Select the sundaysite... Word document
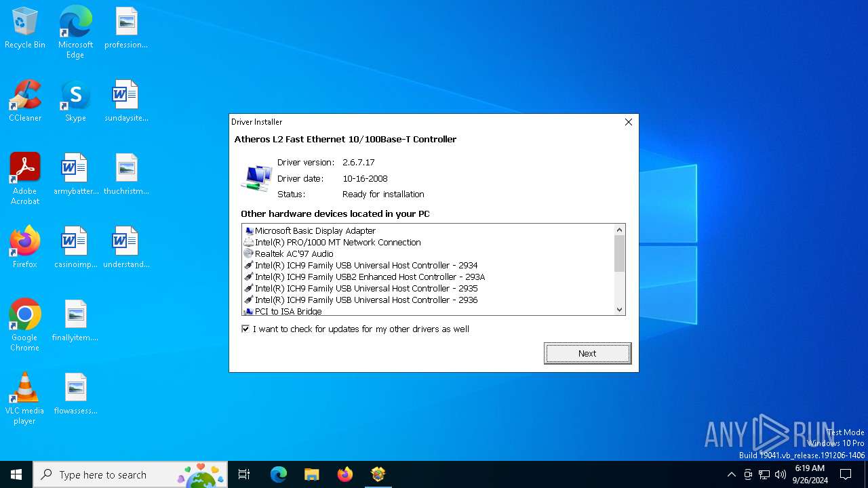The width and height of the screenshot is (868, 488). [126, 102]
